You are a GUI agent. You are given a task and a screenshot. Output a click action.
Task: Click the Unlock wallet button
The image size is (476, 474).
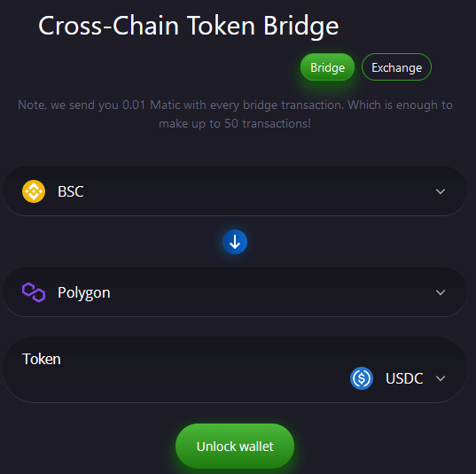click(235, 446)
